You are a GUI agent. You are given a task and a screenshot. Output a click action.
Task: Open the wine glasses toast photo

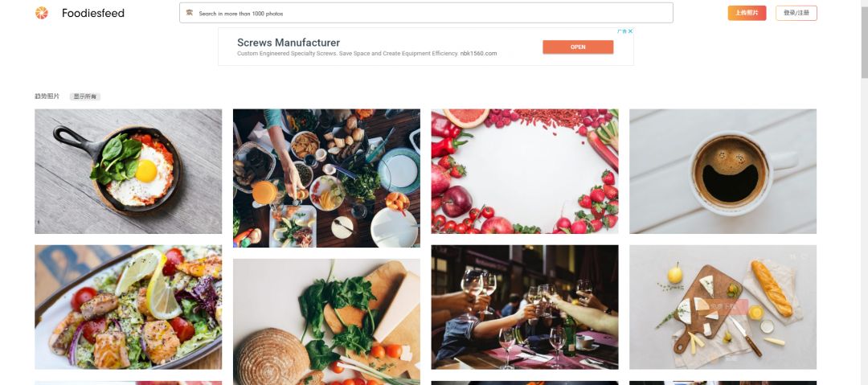525,307
